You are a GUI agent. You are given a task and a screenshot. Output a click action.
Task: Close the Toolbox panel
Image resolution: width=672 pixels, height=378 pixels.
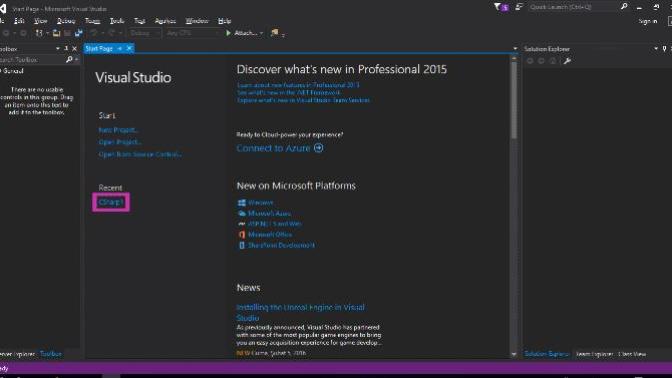click(x=75, y=49)
